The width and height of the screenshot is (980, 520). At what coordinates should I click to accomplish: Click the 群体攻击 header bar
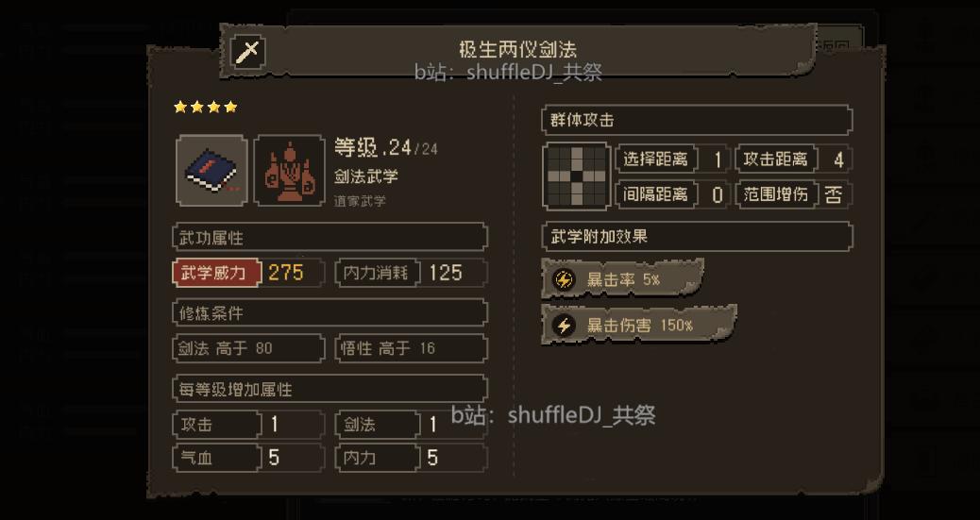[x=697, y=120]
